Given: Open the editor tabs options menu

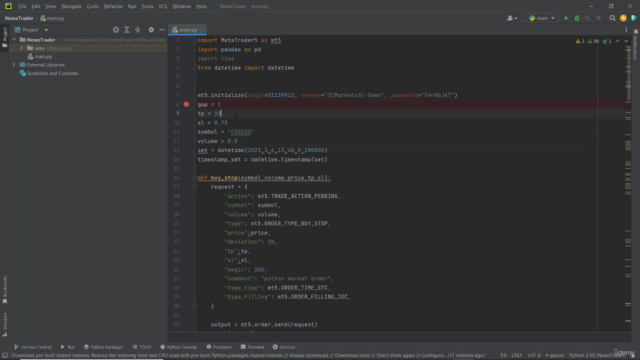Looking at the screenshot, I should [626, 30].
